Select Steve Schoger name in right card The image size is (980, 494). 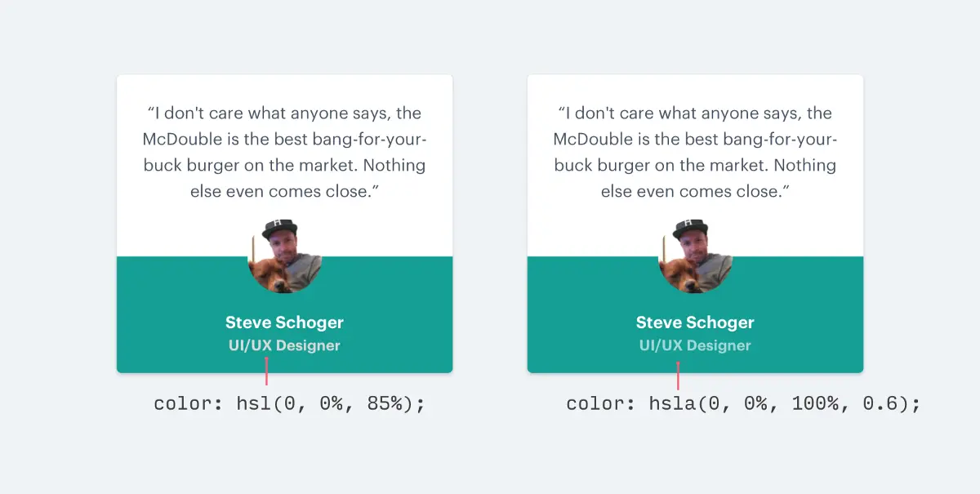point(695,323)
